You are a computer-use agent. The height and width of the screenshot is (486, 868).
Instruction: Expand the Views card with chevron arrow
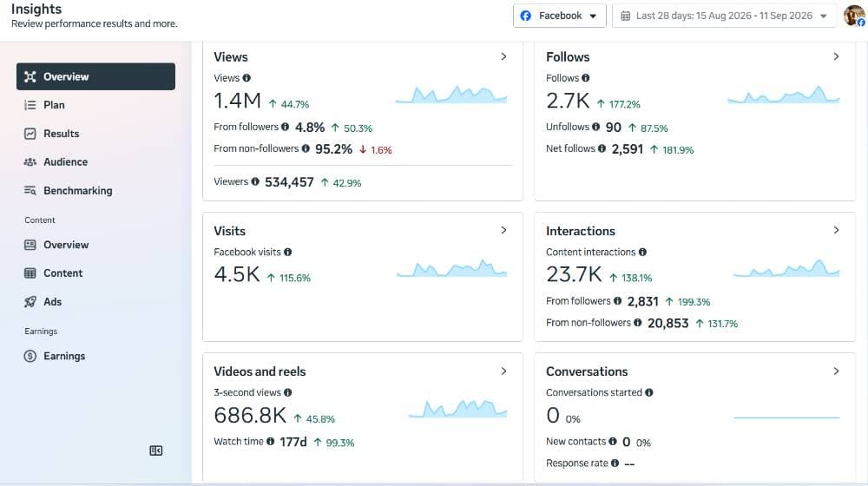(503, 56)
